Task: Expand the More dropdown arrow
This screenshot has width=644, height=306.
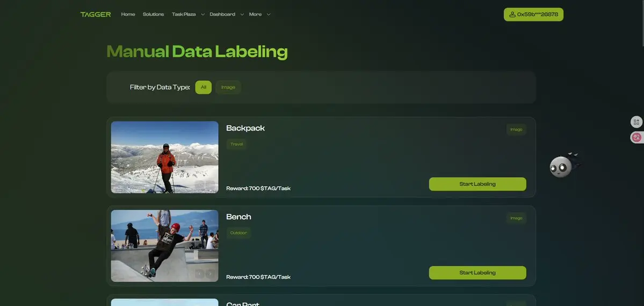Action: tap(269, 15)
